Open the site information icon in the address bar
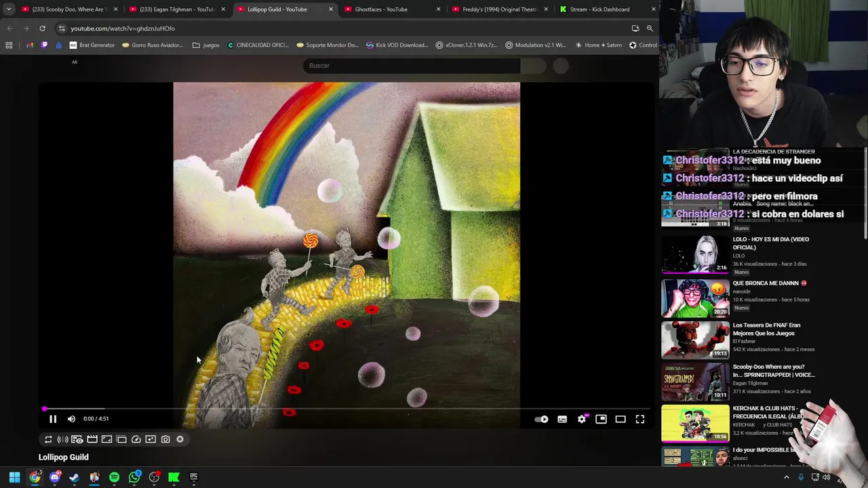Image resolution: width=868 pixels, height=488 pixels. [62, 28]
